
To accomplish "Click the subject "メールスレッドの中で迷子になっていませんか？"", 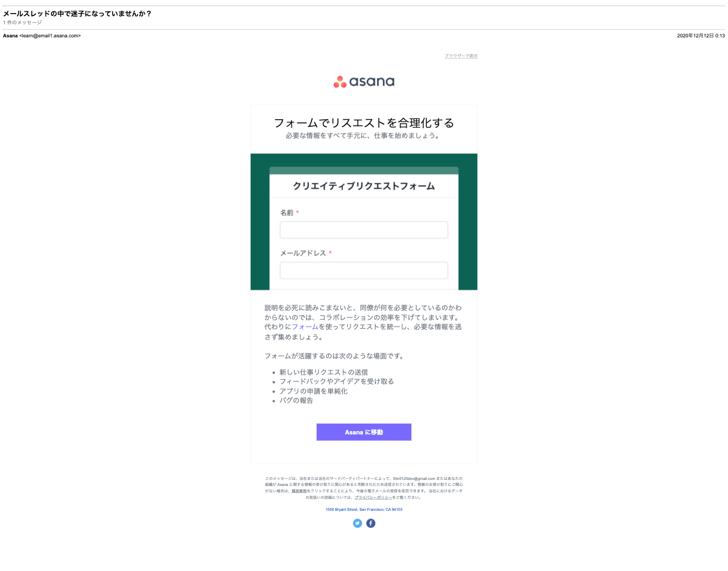I will (77, 14).
